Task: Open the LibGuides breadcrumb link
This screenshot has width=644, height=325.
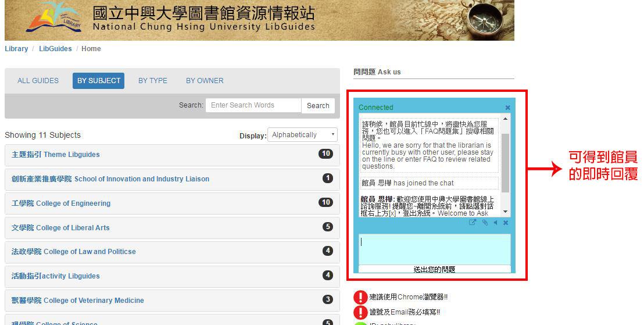Action: 55,48
